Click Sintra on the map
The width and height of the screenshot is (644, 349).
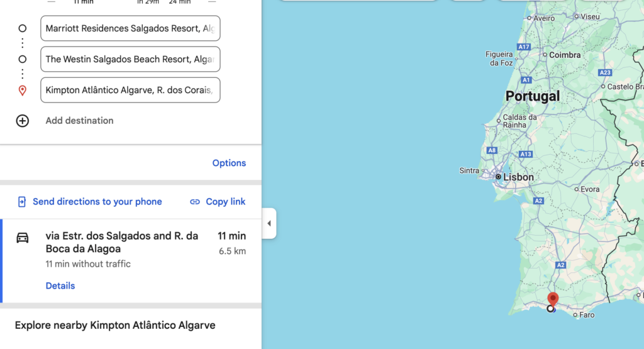click(469, 171)
